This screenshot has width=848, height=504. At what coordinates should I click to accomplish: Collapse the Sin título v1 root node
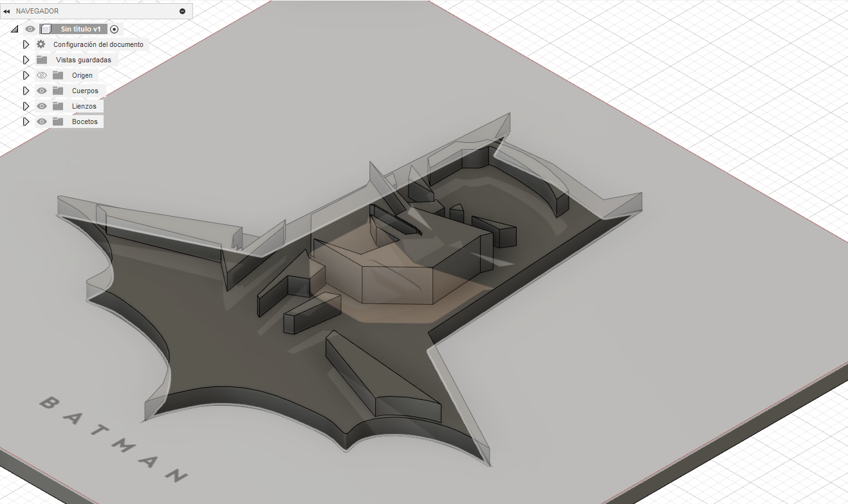tap(15, 29)
